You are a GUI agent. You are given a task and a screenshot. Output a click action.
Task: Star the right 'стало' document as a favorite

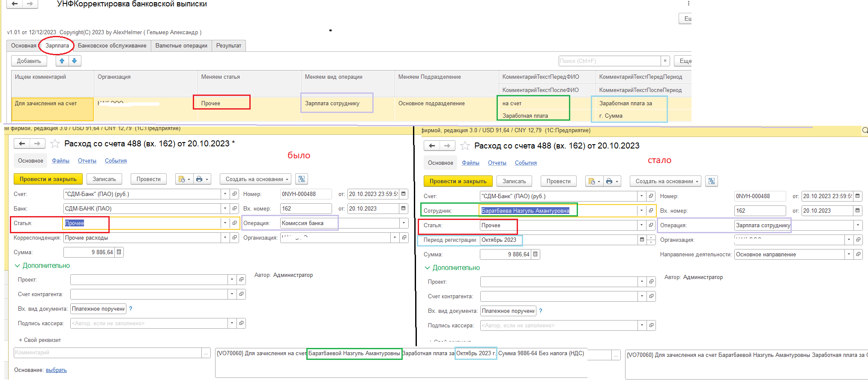pyautogui.click(x=465, y=145)
